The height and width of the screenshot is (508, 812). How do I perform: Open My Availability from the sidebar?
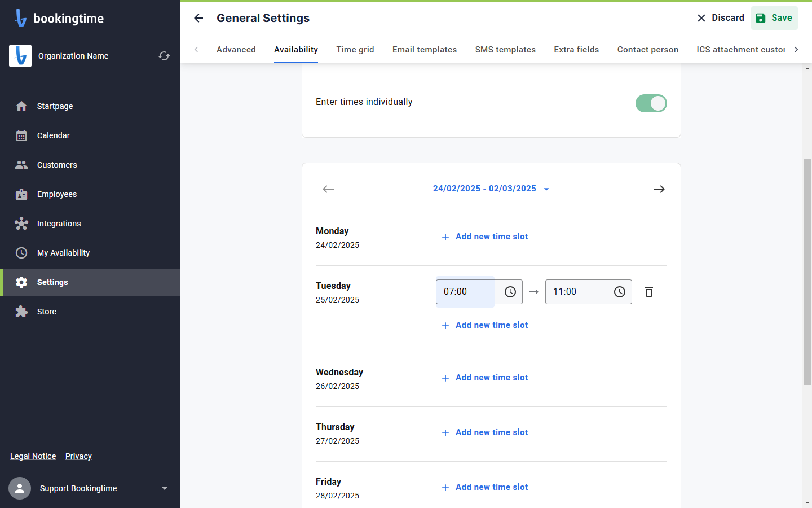[90, 253]
